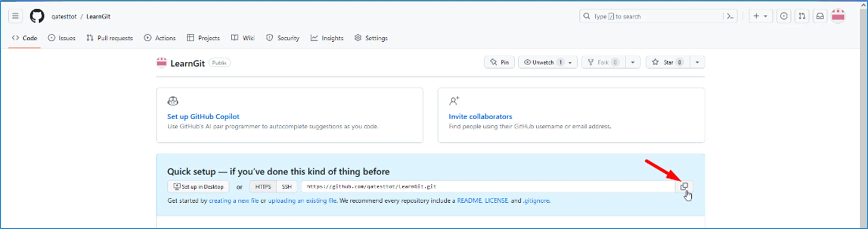Open the issues icon in header

pyautogui.click(x=784, y=16)
